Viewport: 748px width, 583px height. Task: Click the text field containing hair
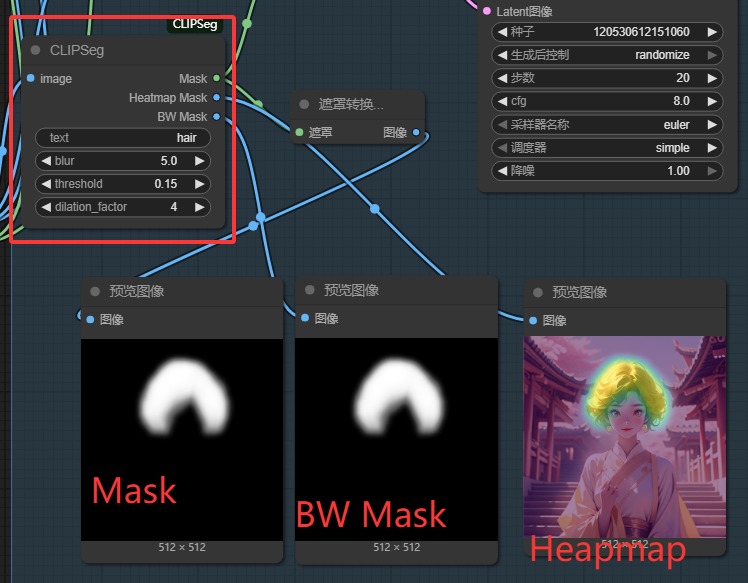[x=123, y=138]
